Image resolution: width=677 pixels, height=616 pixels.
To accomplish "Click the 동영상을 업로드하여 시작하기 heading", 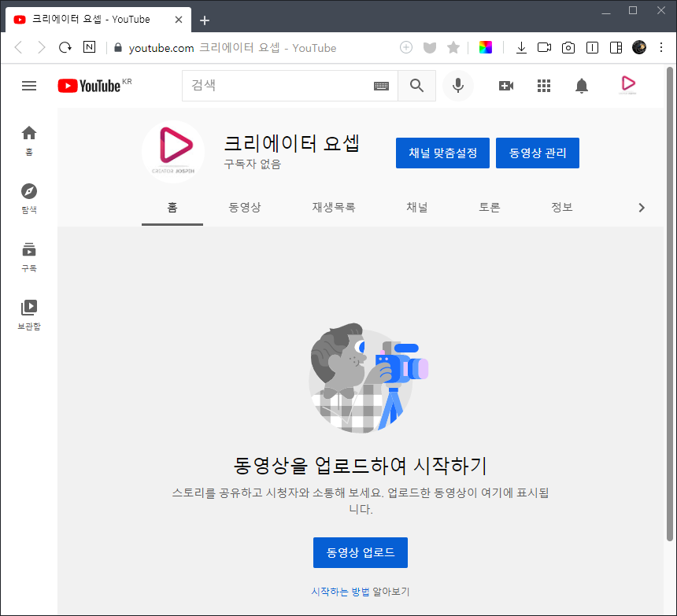I will click(361, 466).
